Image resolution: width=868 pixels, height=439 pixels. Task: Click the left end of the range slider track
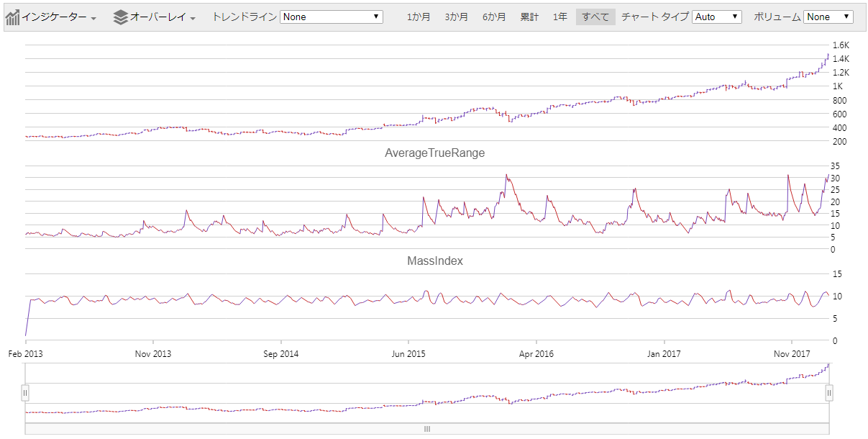click(x=32, y=392)
